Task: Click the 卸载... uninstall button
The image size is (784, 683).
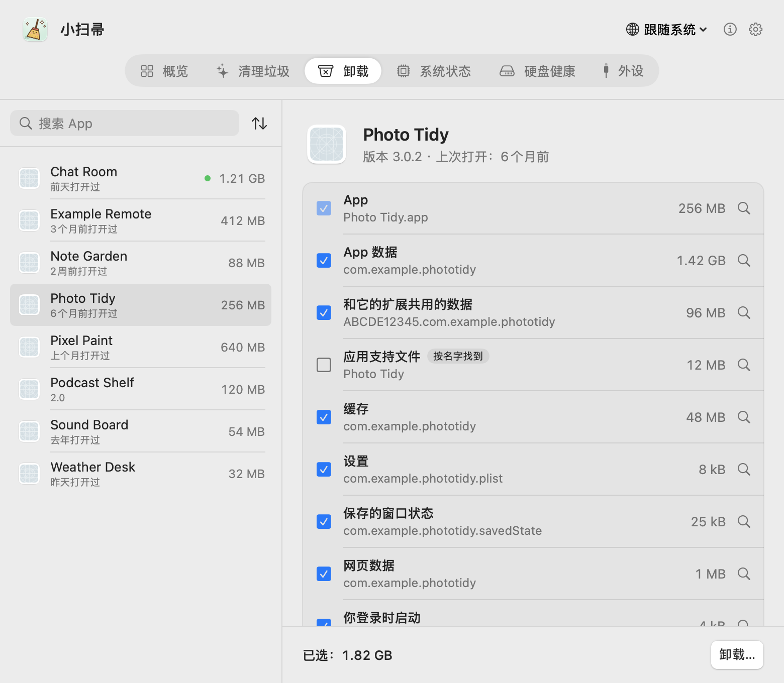Action: point(737,654)
